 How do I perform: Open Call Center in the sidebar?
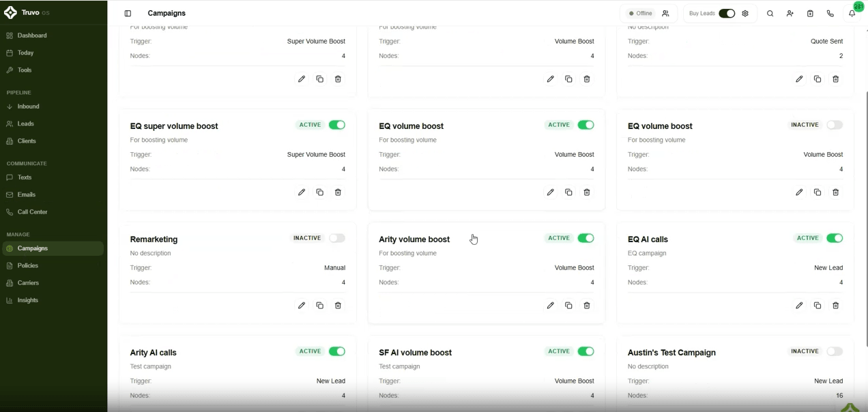coord(53,212)
